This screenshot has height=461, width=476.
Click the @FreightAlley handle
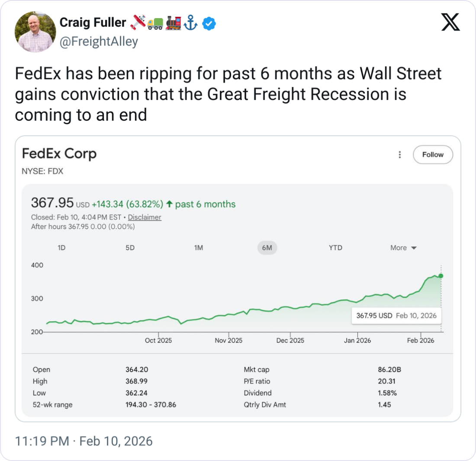(x=99, y=42)
